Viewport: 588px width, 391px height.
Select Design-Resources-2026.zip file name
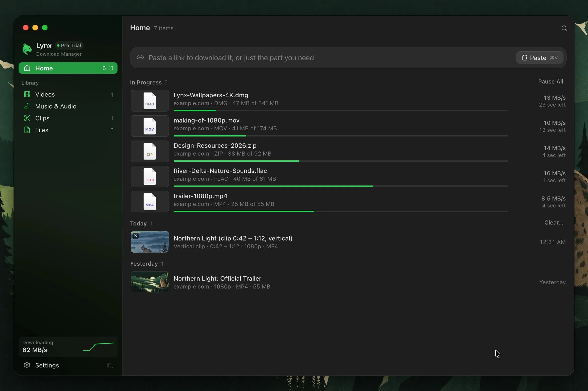pos(215,146)
